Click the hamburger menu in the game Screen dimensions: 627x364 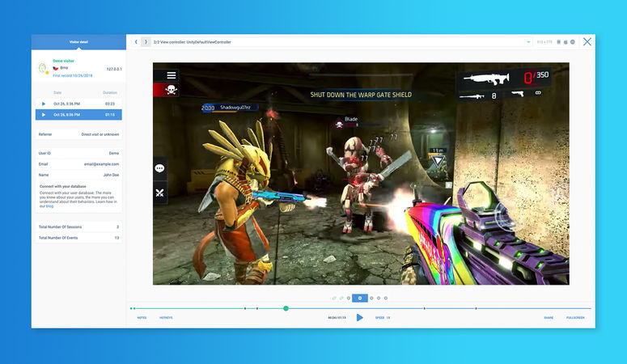click(172, 75)
